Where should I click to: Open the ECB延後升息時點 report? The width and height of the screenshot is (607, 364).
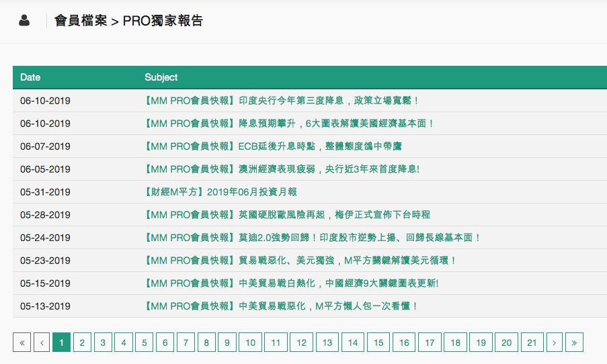point(272,146)
